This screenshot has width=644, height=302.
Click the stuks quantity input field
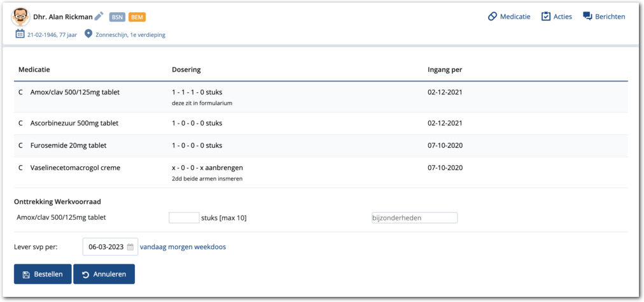pyautogui.click(x=184, y=218)
